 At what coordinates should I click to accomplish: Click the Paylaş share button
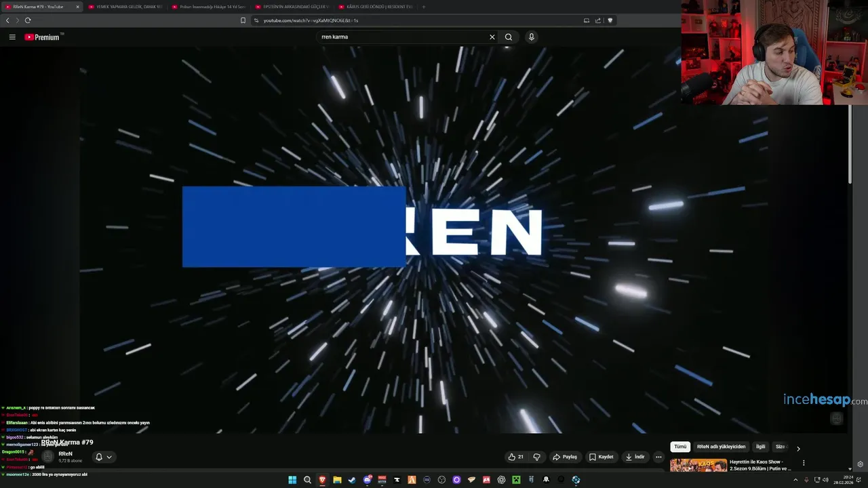(x=565, y=457)
